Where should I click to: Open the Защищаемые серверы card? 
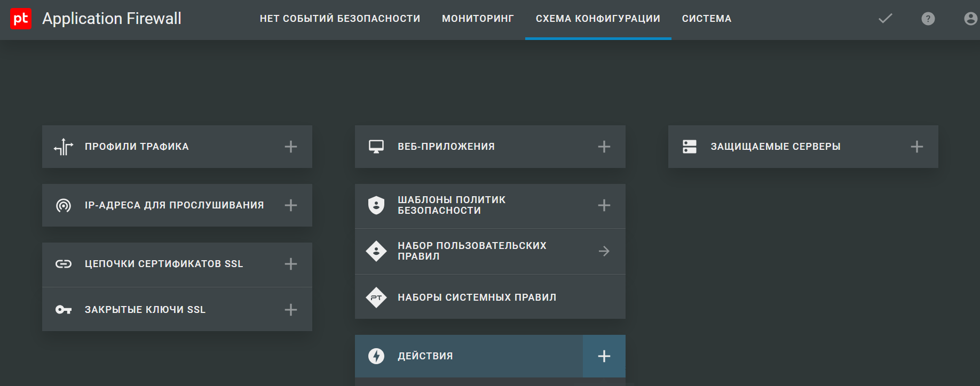[x=775, y=147]
